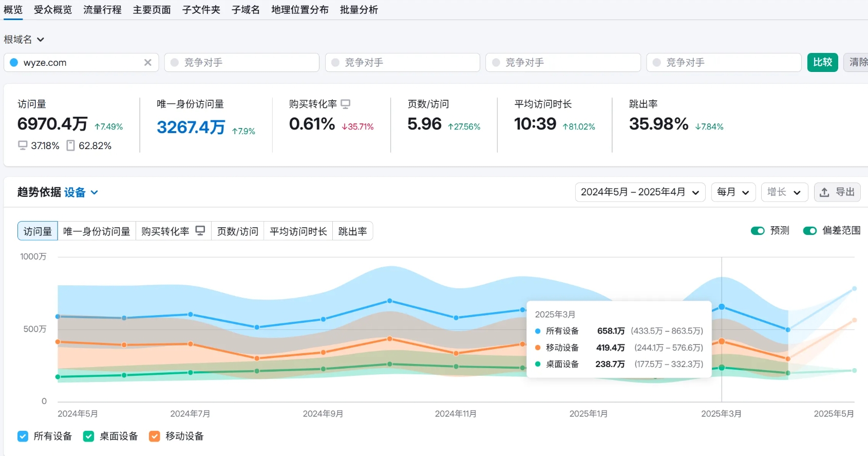Click the fourth 竞争对手 input field
The height and width of the screenshot is (456, 868).
(724, 62)
